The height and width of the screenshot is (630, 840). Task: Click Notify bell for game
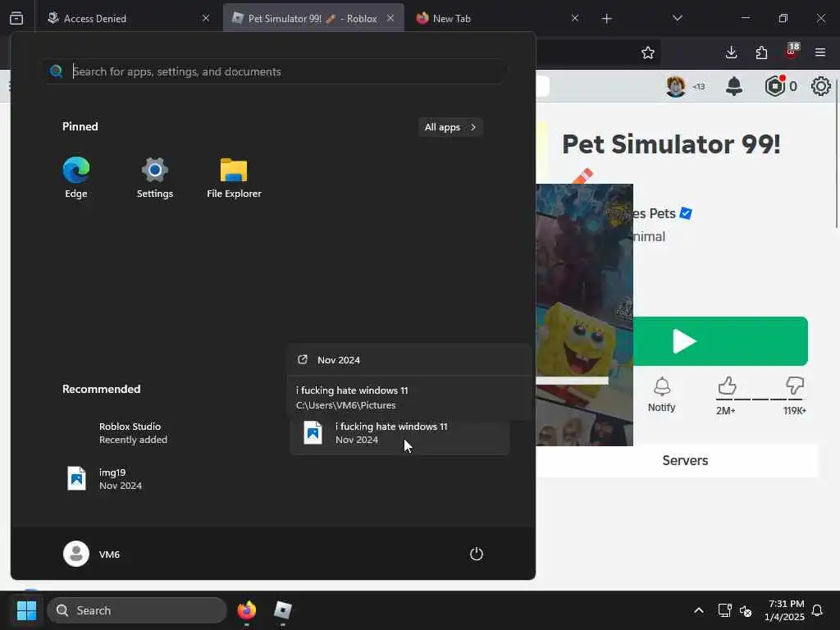662,395
